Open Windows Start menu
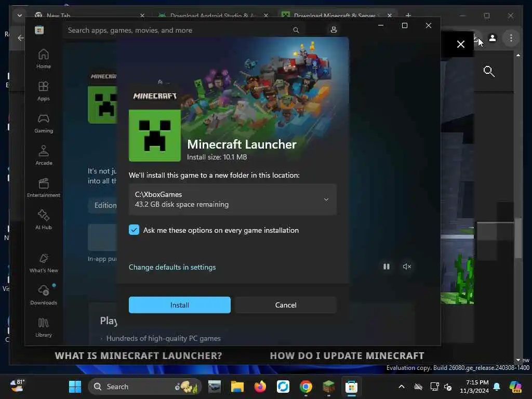The image size is (532, 399). pos(75,387)
